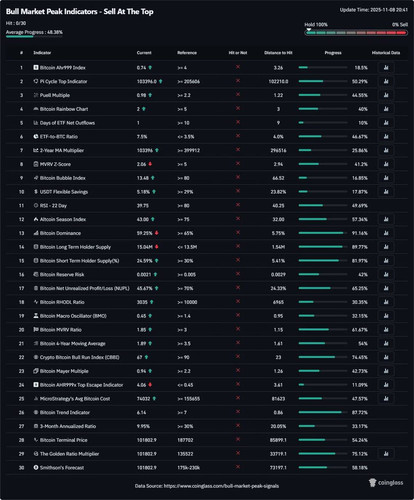Click the 39.75 current value for RSI
Viewport: 414px width, 500px height.
[x=143, y=206]
